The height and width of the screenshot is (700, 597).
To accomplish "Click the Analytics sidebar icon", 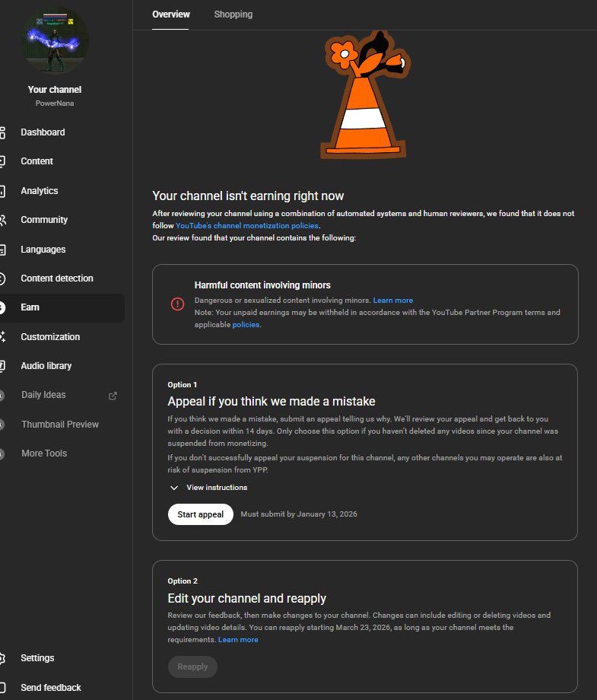I will click(x=2, y=191).
